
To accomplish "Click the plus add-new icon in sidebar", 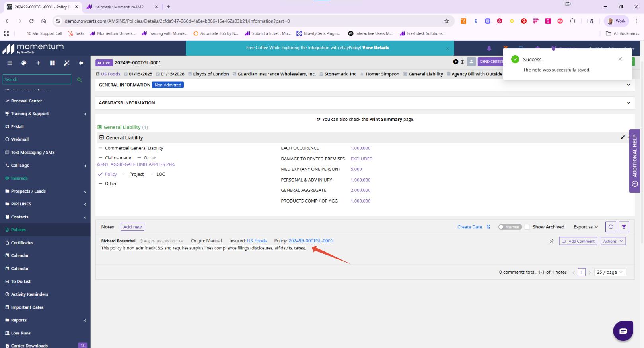I will 38,63.
